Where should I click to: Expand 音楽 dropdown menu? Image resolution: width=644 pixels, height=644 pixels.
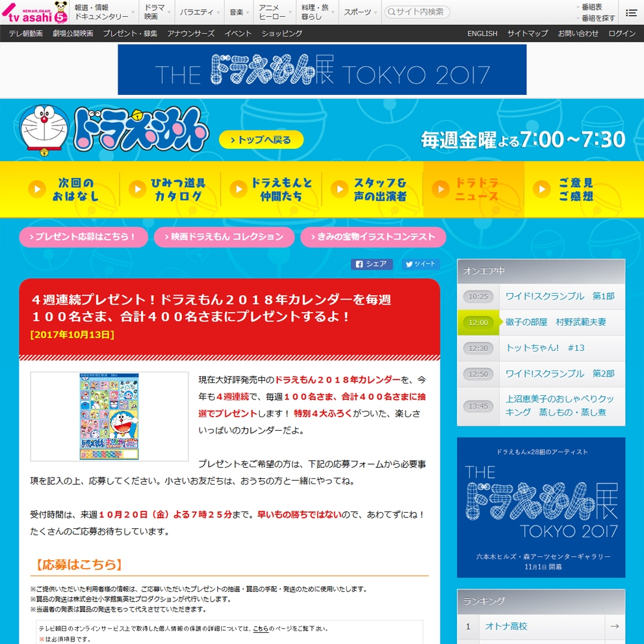tap(239, 12)
